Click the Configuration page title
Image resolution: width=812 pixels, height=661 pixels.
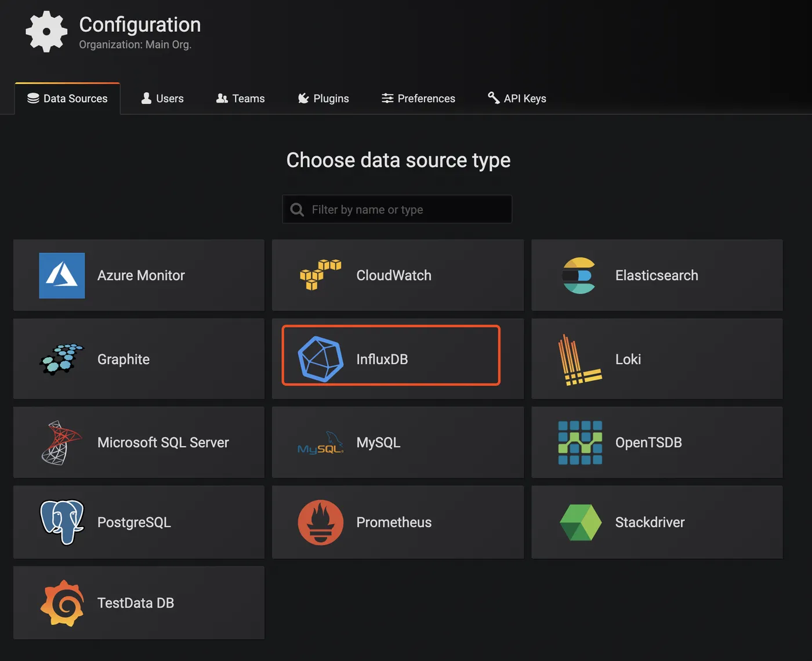(140, 24)
